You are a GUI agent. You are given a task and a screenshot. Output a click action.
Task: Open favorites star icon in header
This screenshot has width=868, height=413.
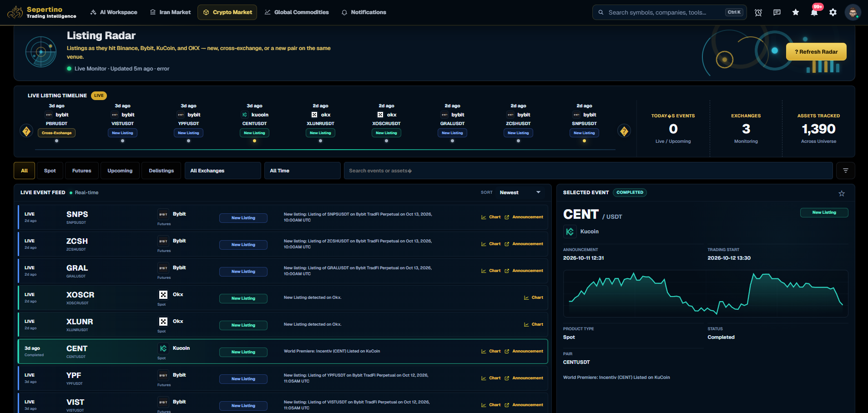[x=796, y=12]
